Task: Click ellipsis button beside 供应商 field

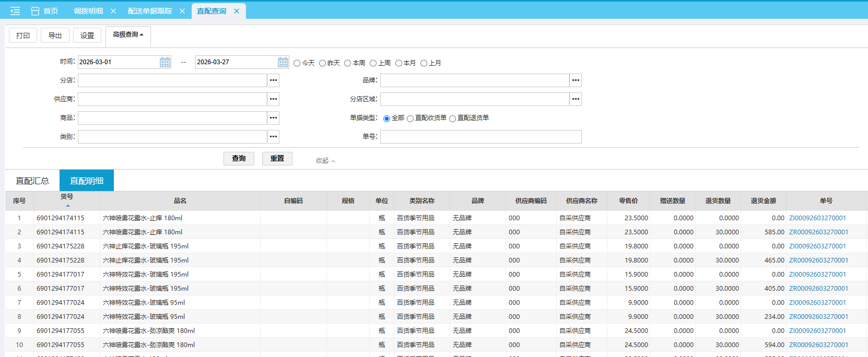Action: (273, 99)
